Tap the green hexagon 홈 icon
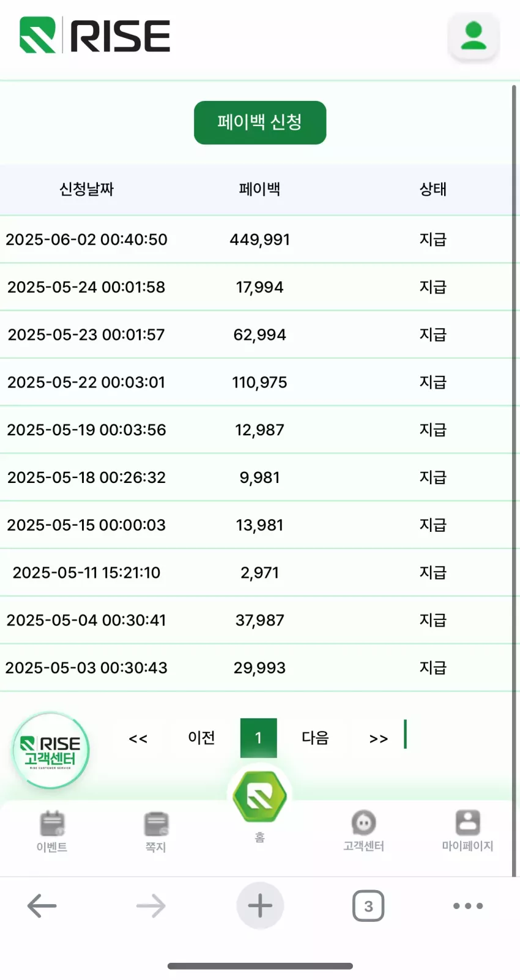The image size is (520, 980). click(x=260, y=797)
